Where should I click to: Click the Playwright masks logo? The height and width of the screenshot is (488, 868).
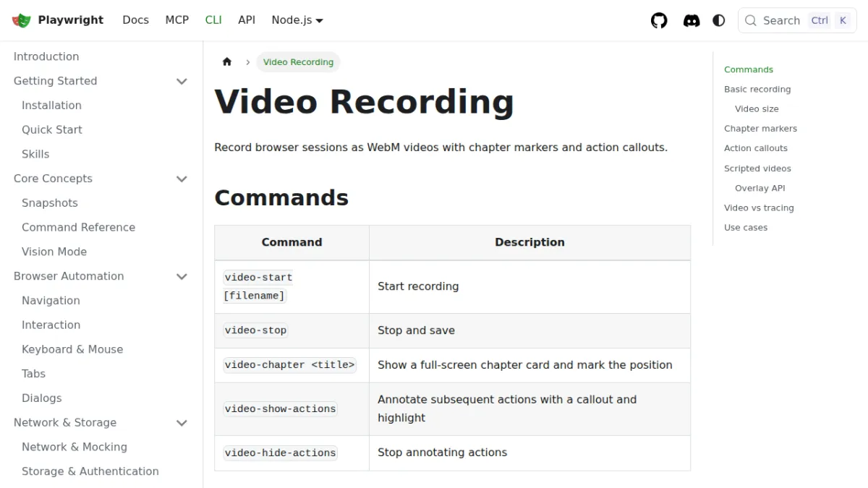22,20
